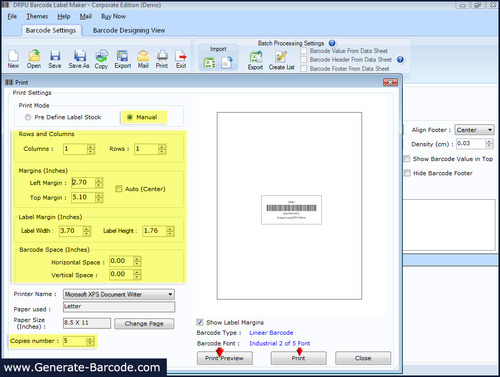Open the Help menu

coord(64,16)
